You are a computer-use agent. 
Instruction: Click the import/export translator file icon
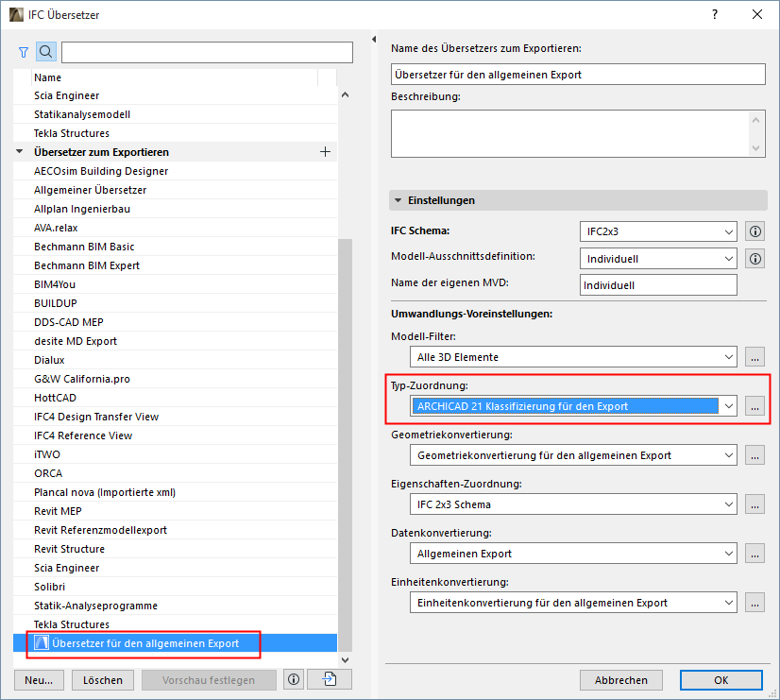(330, 679)
